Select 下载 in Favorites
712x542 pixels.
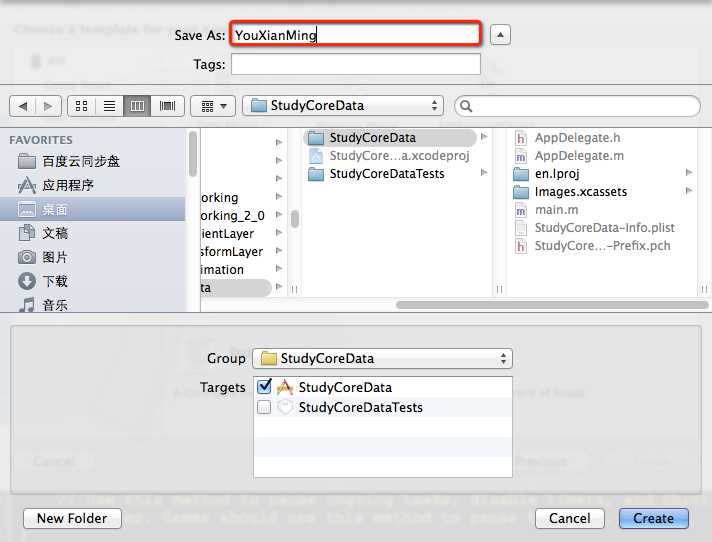click(x=93, y=281)
